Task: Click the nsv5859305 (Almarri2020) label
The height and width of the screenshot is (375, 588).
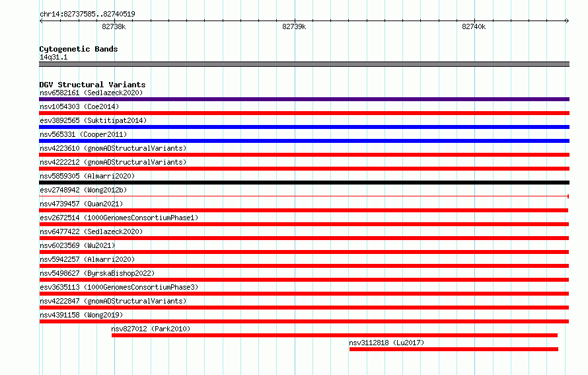Action: (87, 176)
